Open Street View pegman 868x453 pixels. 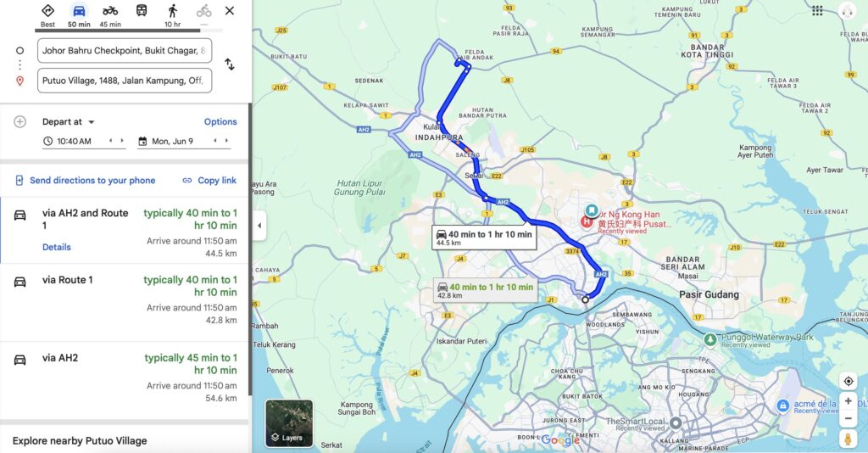(x=848, y=439)
